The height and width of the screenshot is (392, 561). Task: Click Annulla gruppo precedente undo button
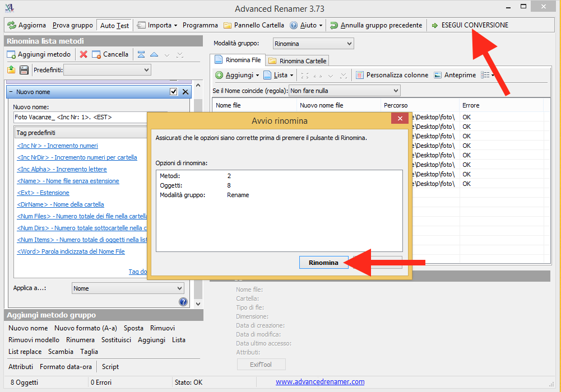point(376,25)
